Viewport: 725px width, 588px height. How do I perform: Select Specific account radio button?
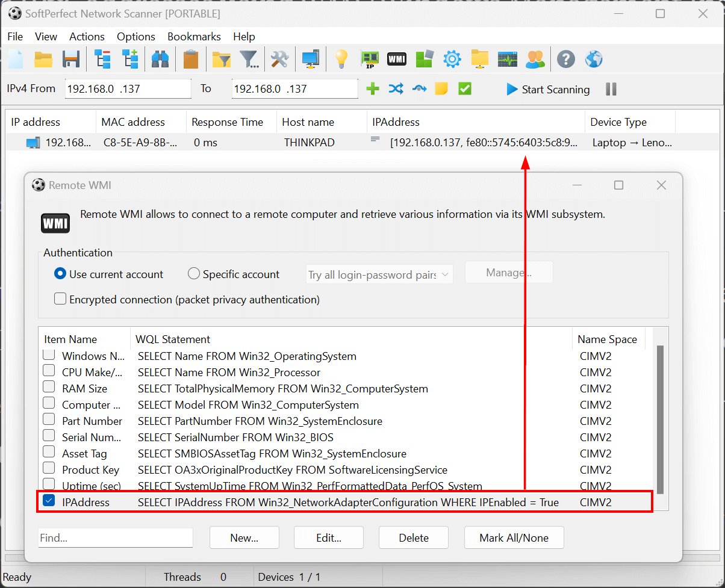(x=193, y=274)
